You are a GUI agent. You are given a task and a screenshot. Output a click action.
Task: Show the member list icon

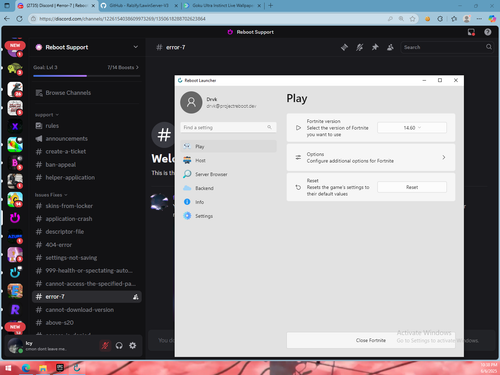tap(390, 47)
